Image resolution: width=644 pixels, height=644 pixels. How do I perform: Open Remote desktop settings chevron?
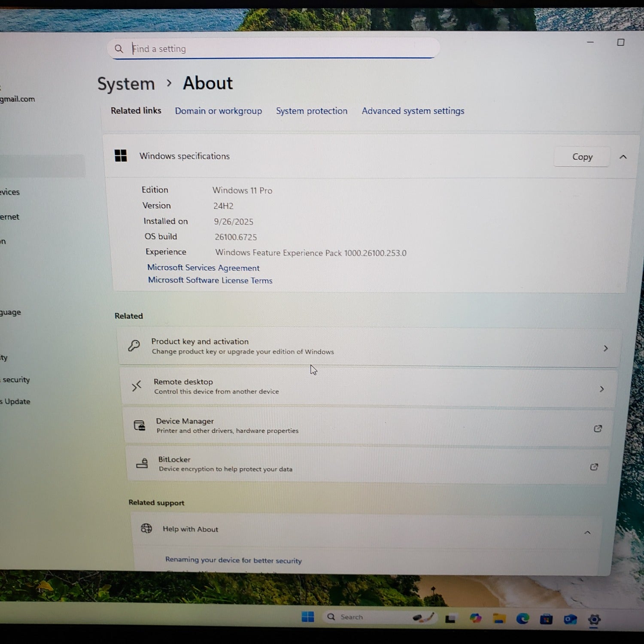pyautogui.click(x=601, y=389)
